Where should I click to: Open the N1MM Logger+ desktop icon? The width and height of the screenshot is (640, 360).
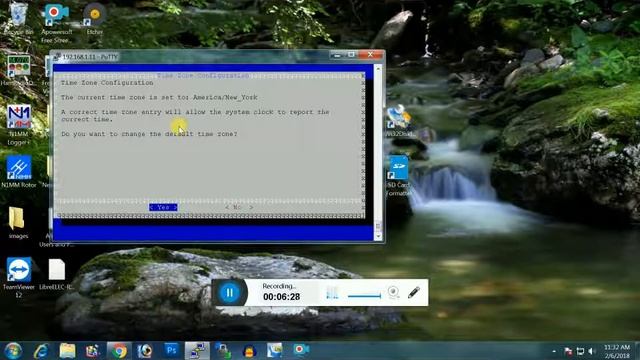click(x=18, y=125)
